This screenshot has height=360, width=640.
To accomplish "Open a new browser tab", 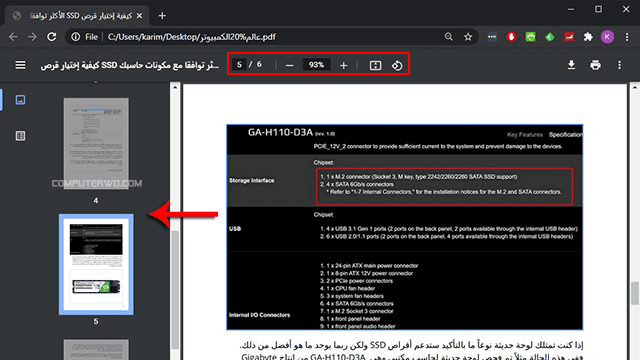I will [162, 16].
